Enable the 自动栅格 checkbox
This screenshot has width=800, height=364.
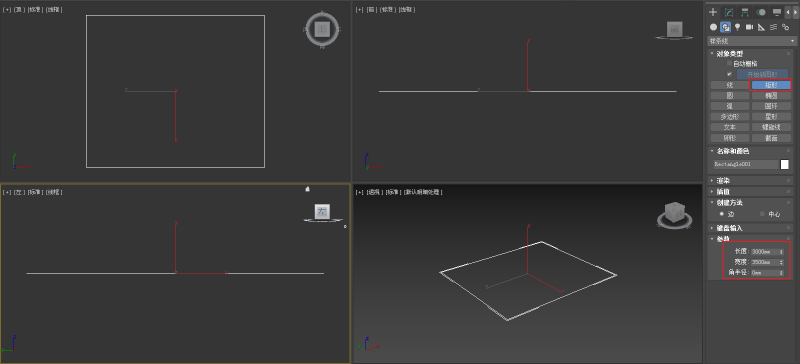point(730,63)
